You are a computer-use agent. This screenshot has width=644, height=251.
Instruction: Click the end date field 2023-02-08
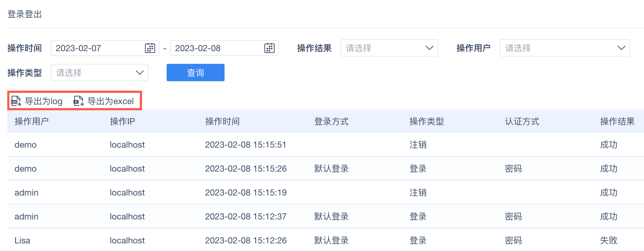point(214,48)
